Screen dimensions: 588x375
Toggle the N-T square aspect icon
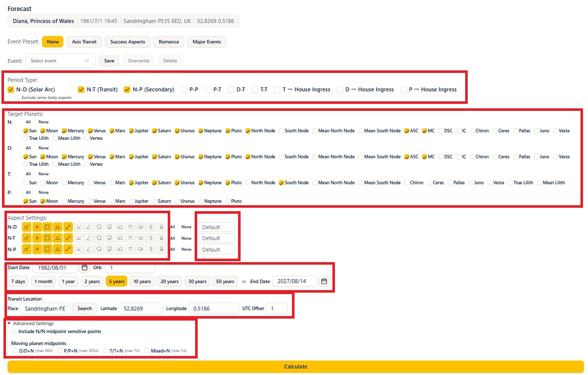[47, 238]
